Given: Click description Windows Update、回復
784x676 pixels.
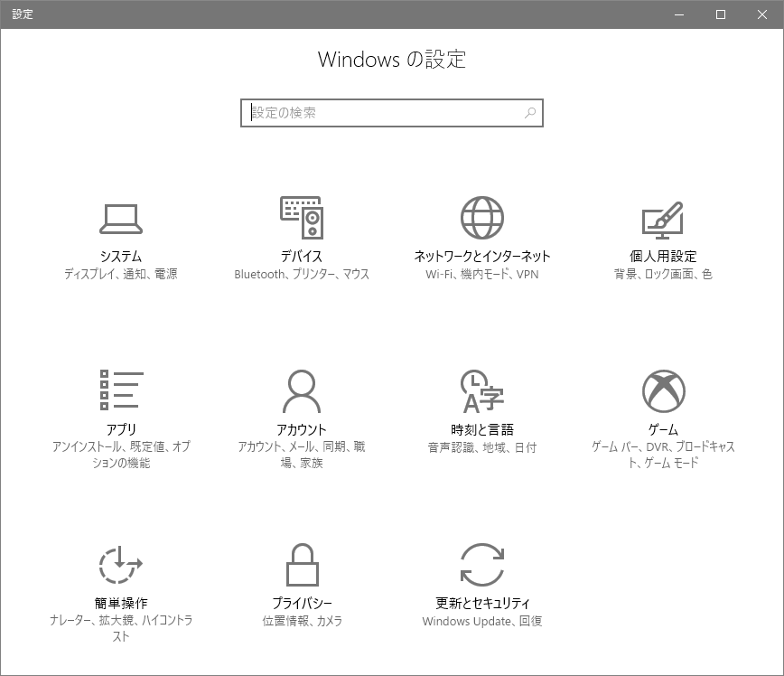Looking at the screenshot, I should 482,621.
